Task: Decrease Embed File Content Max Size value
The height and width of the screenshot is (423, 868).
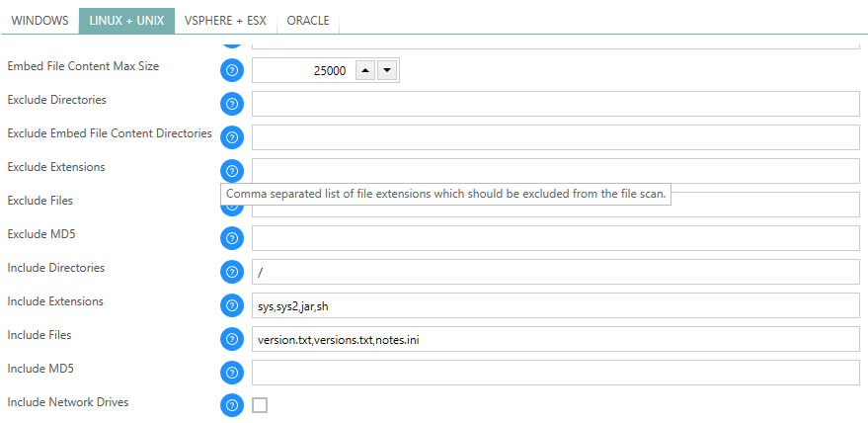Action: 386,70
